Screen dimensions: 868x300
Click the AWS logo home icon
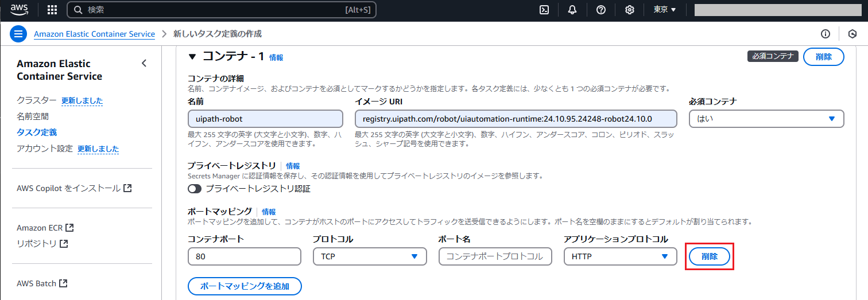coord(19,9)
